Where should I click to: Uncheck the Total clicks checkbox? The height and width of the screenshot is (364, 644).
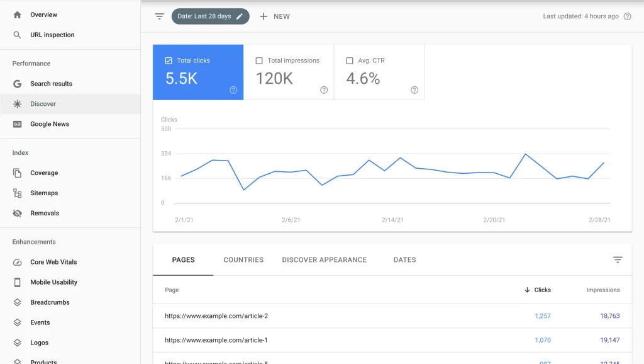coord(169,61)
